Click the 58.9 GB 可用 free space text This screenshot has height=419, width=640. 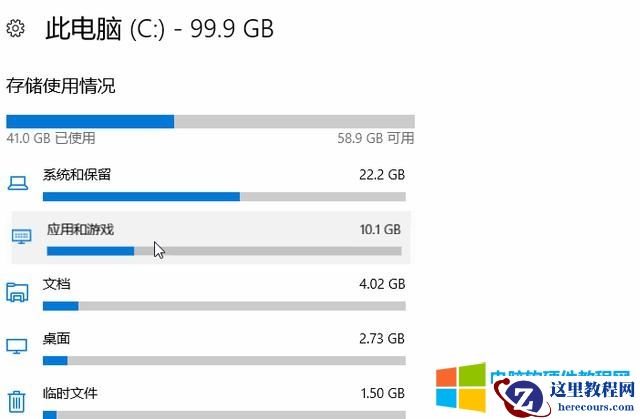376,138
